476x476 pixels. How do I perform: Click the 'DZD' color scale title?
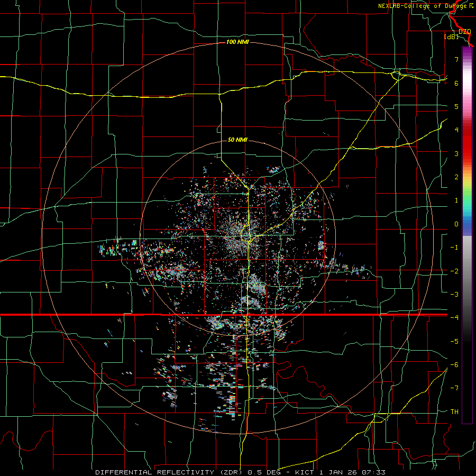point(464,31)
